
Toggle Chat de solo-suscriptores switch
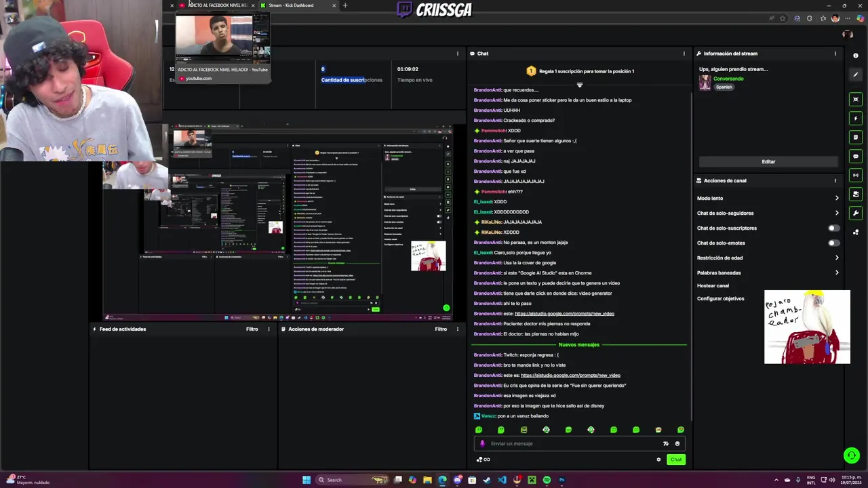pos(833,228)
